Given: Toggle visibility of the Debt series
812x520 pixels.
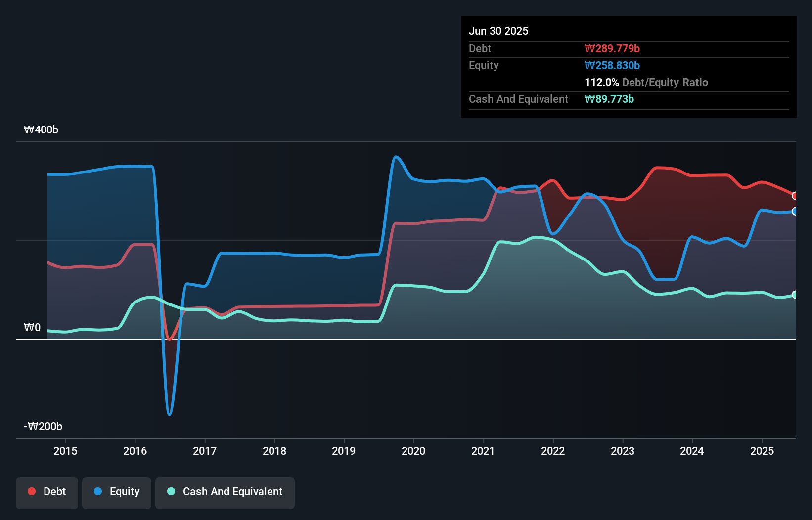Looking at the screenshot, I should point(47,492).
